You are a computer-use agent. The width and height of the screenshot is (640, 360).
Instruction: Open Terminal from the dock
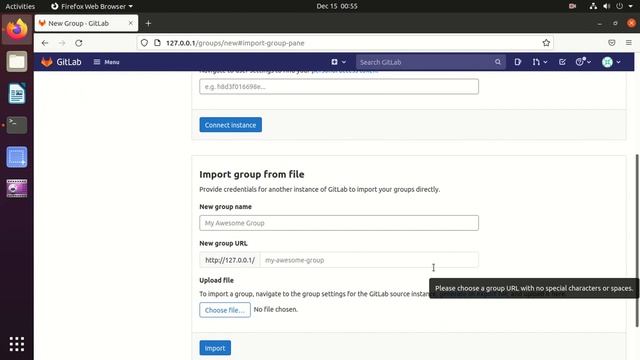tap(17, 125)
